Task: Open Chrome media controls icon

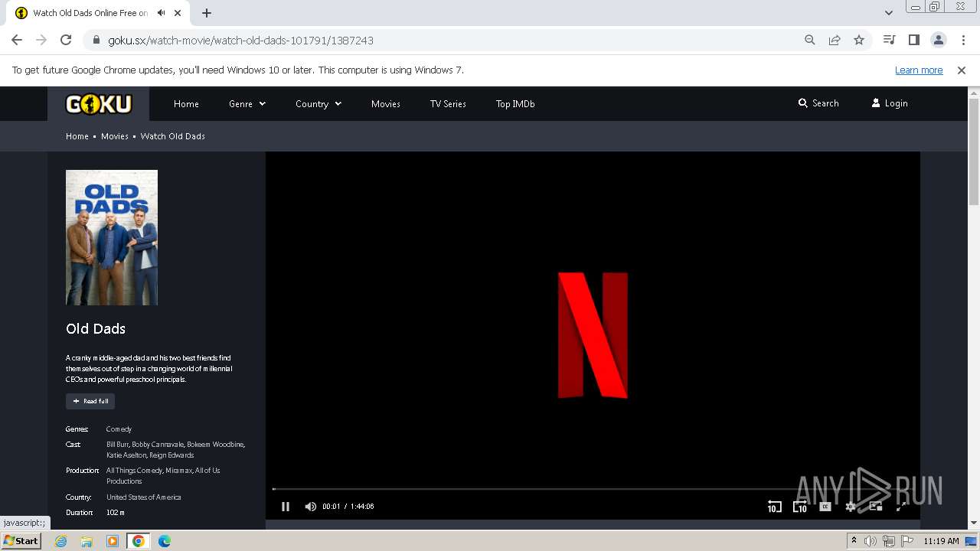Action: tap(889, 40)
